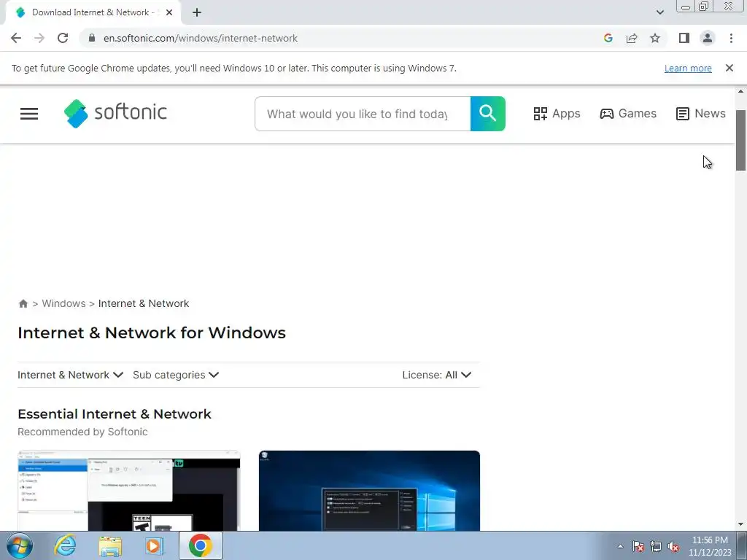The width and height of the screenshot is (747, 560).
Task: Go to home via the breadcrumb house icon
Action: pyautogui.click(x=23, y=304)
